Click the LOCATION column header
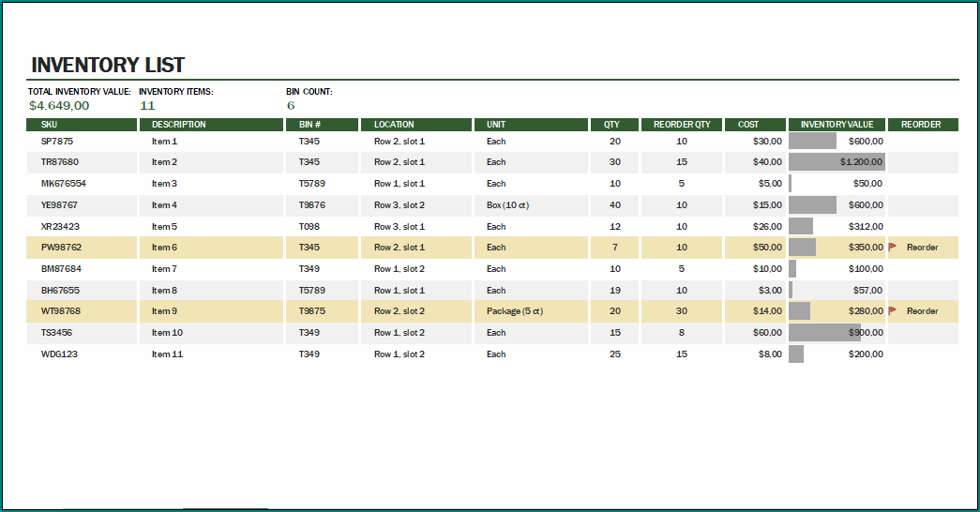The height and width of the screenshot is (512, 980). click(x=394, y=125)
